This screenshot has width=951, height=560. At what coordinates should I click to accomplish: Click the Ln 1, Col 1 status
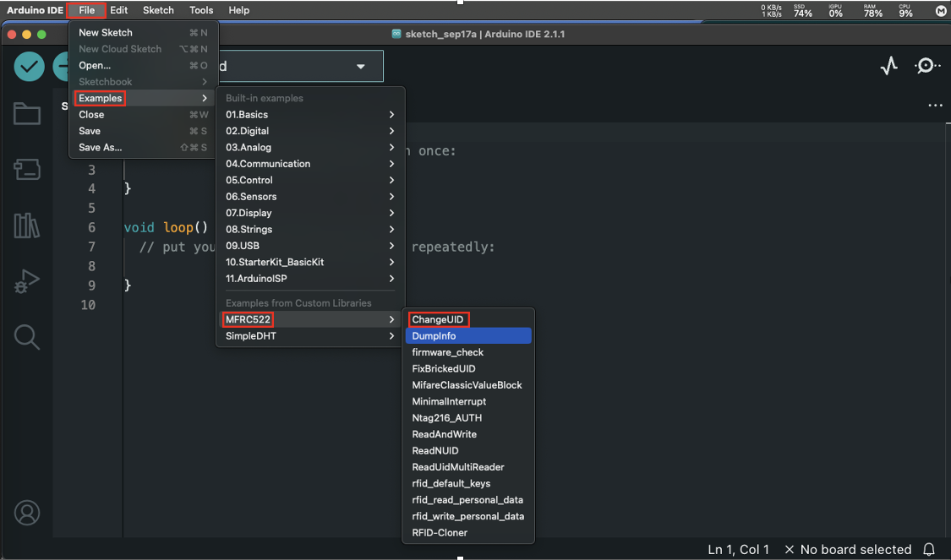click(x=738, y=549)
